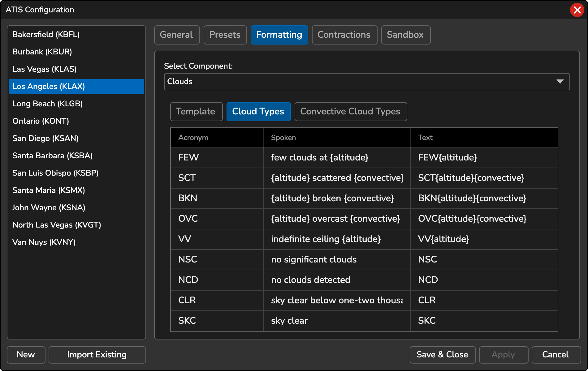
Task: Click the VV acronym cell
Action: tap(217, 239)
